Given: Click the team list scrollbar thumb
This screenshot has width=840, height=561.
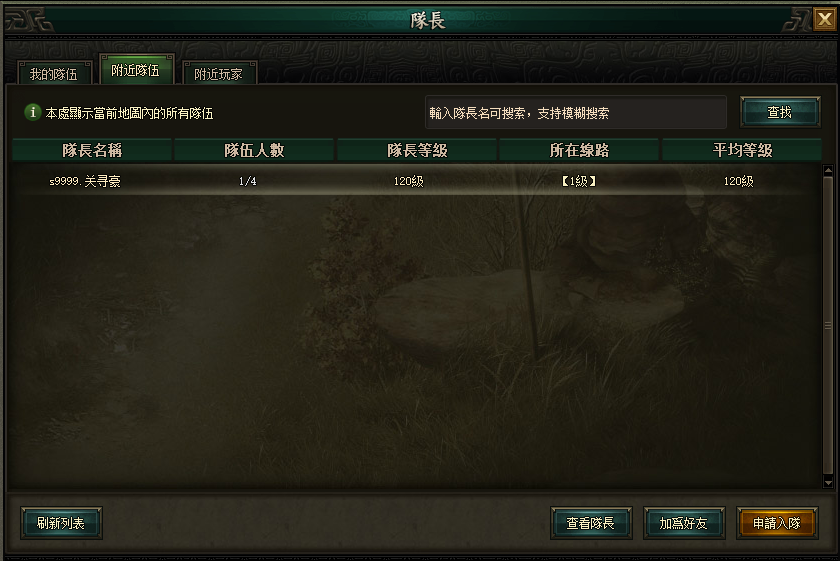Looking at the screenshot, I should click(x=828, y=326).
